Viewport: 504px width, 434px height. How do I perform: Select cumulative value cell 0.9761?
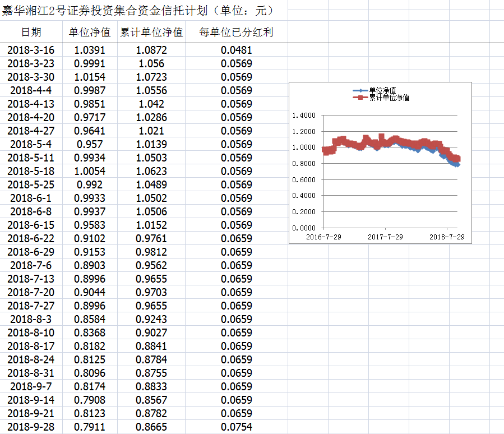tap(151, 239)
